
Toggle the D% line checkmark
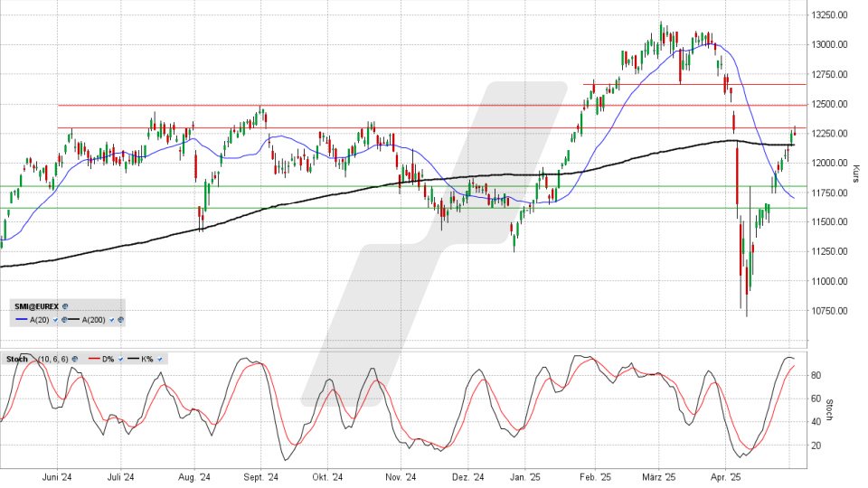pyautogui.click(x=120, y=359)
